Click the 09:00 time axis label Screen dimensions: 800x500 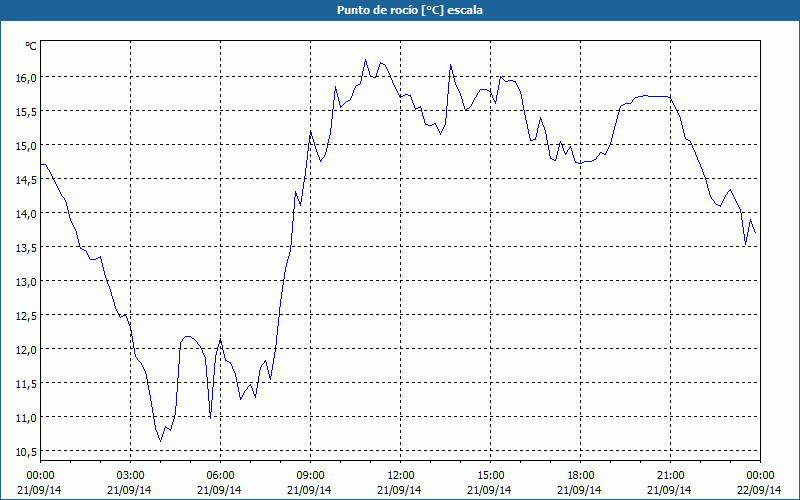point(310,476)
